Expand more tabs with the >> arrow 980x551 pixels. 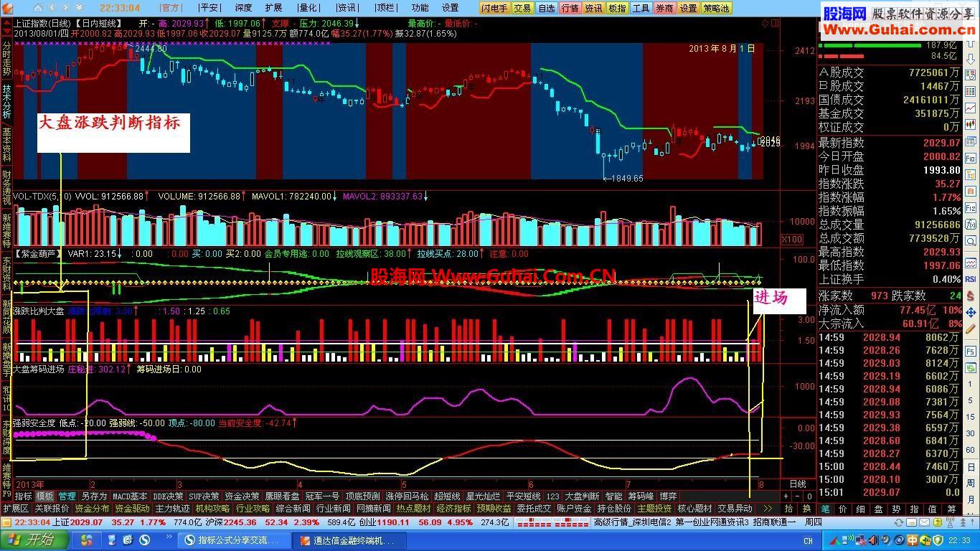point(768,508)
